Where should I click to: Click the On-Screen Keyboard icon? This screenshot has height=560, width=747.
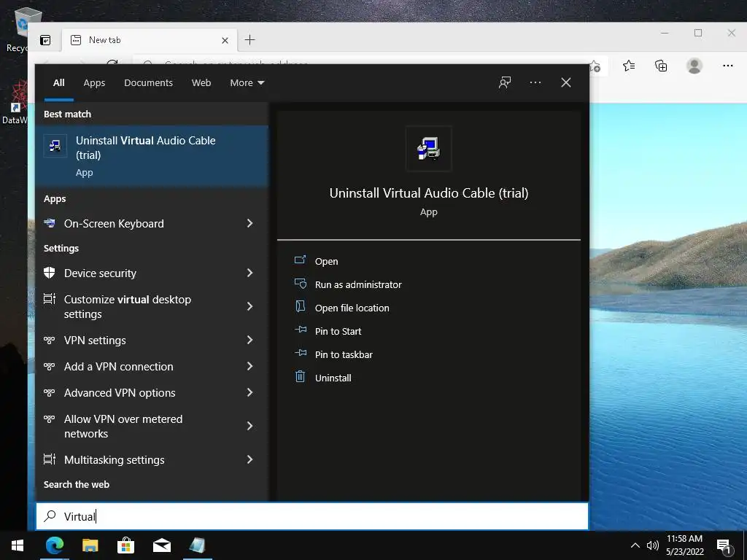click(x=49, y=223)
